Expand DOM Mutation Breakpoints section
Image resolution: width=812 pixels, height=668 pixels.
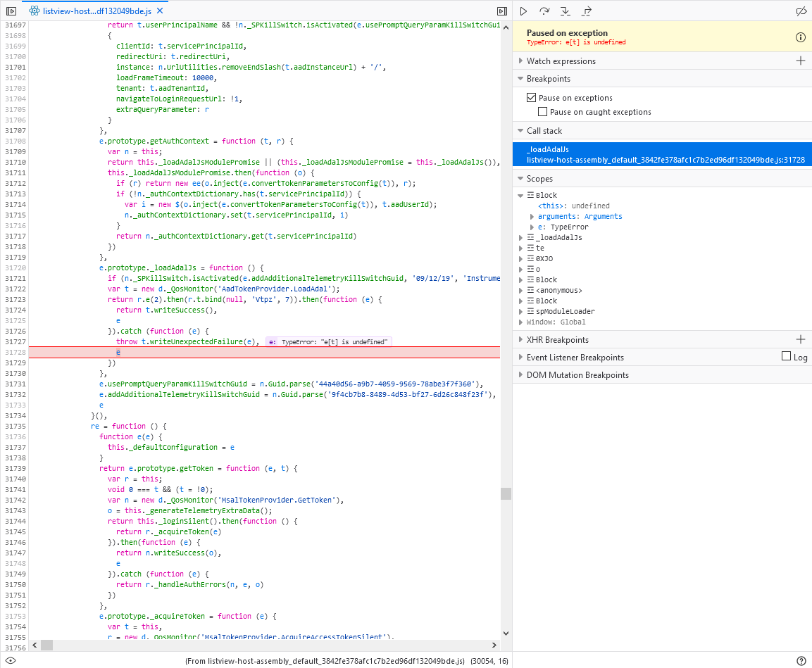[520, 374]
